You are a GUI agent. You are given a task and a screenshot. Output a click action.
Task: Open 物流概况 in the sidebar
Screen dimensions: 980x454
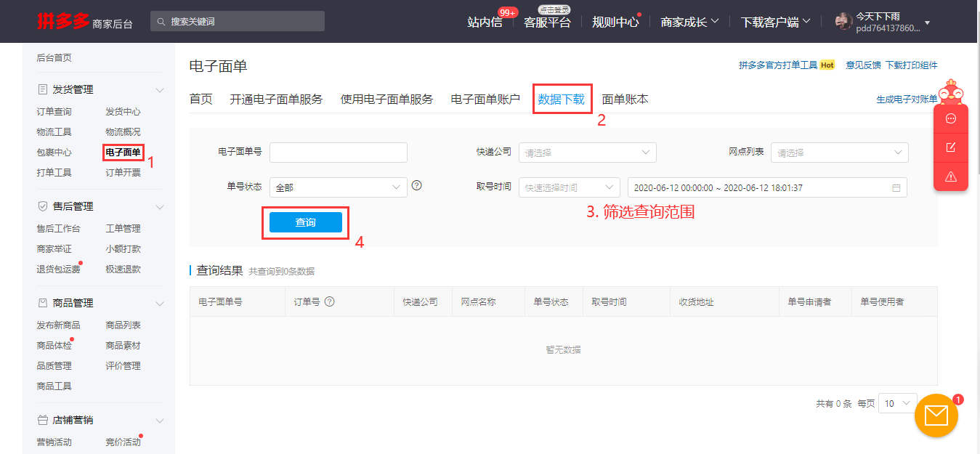(123, 132)
